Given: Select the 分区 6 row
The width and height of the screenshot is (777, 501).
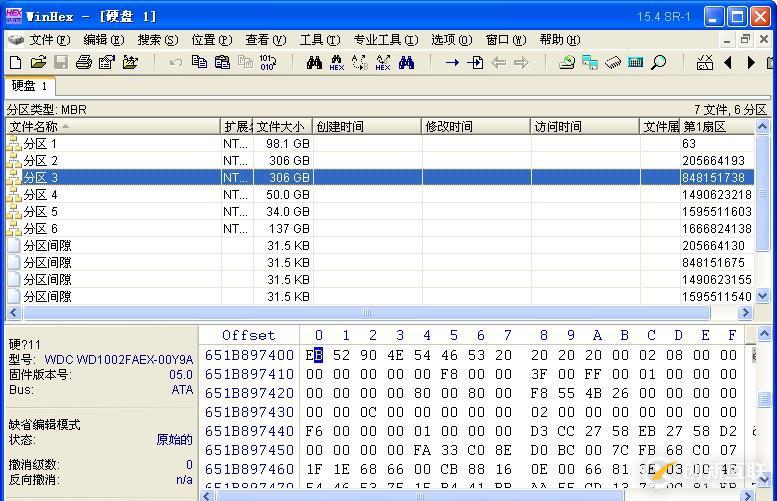Looking at the screenshot, I should [380, 228].
